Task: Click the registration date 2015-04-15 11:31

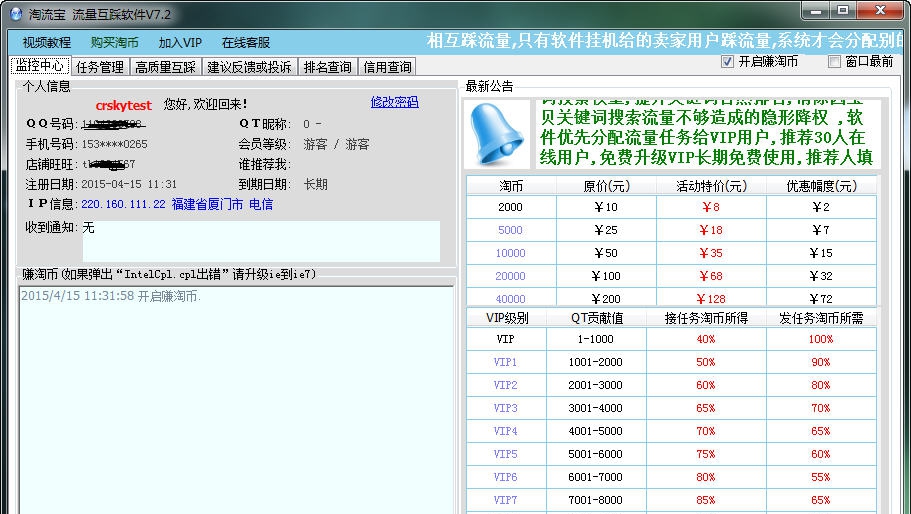Action: click(129, 185)
